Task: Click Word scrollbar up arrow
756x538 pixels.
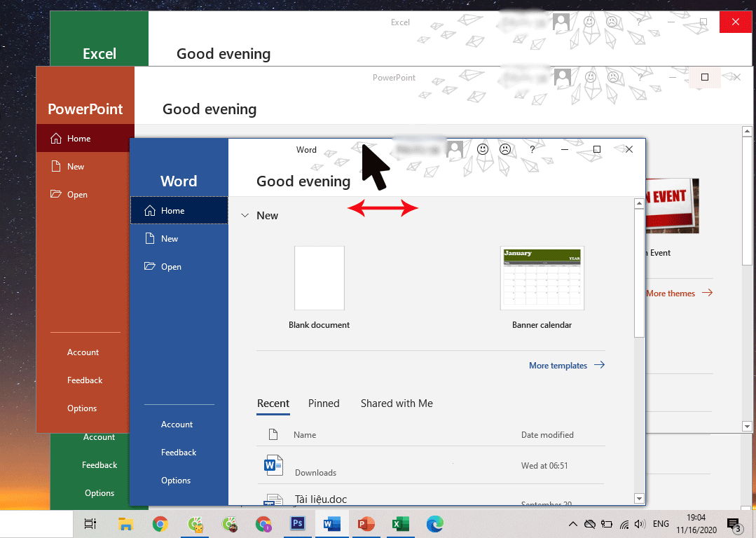Action: pos(639,203)
